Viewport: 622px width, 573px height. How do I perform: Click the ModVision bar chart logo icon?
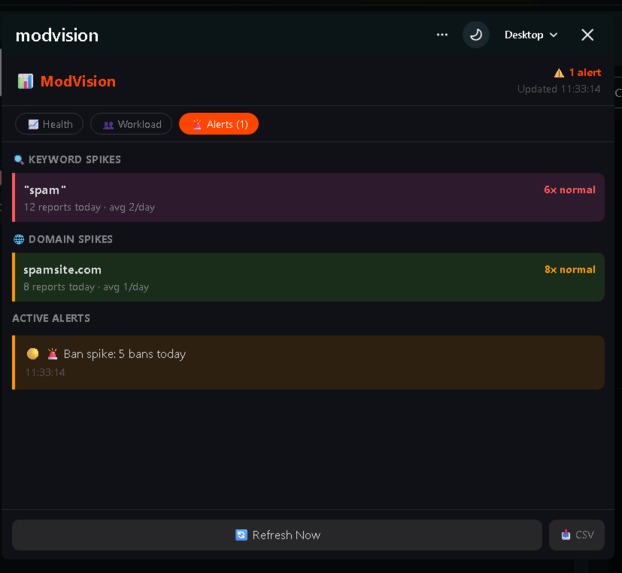(x=25, y=81)
